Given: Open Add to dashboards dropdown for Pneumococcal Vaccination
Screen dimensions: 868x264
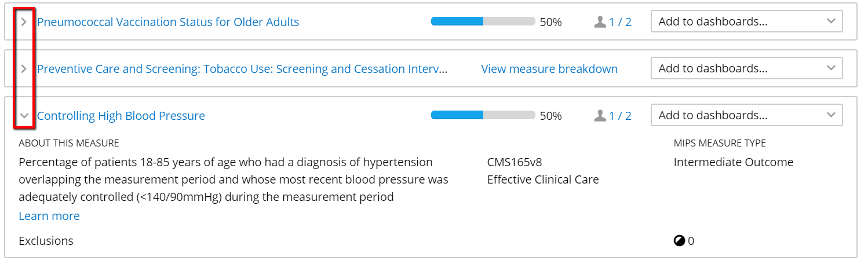Looking at the screenshot, I should (x=746, y=21).
